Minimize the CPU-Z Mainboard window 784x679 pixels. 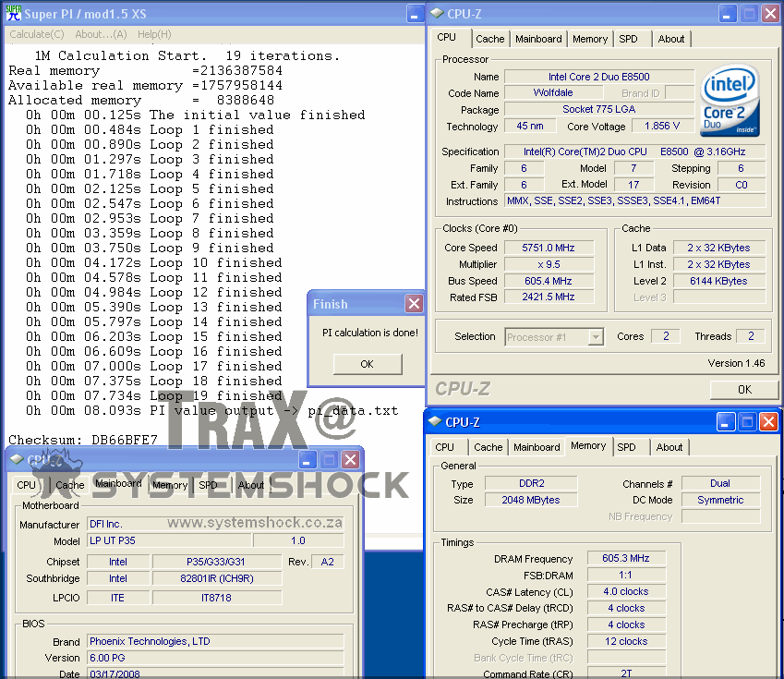click(x=308, y=459)
